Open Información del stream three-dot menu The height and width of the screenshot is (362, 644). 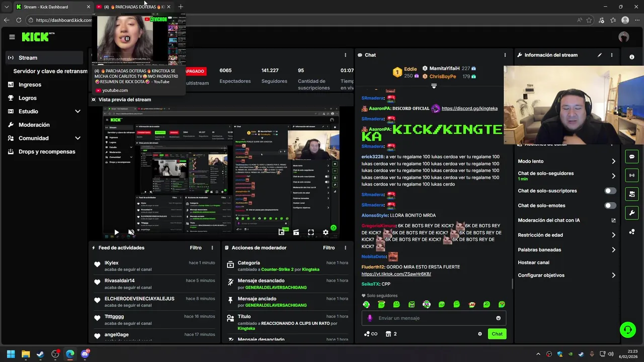pos(612,55)
